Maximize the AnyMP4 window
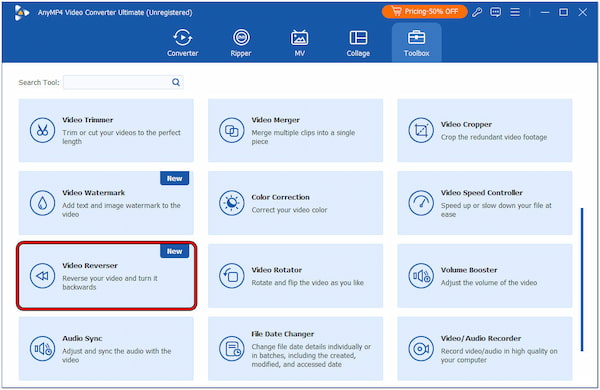 click(x=563, y=12)
